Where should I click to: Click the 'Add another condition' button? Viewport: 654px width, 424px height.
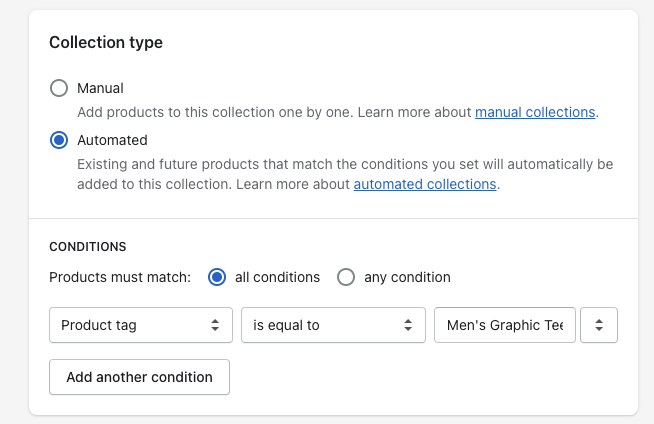click(x=139, y=377)
